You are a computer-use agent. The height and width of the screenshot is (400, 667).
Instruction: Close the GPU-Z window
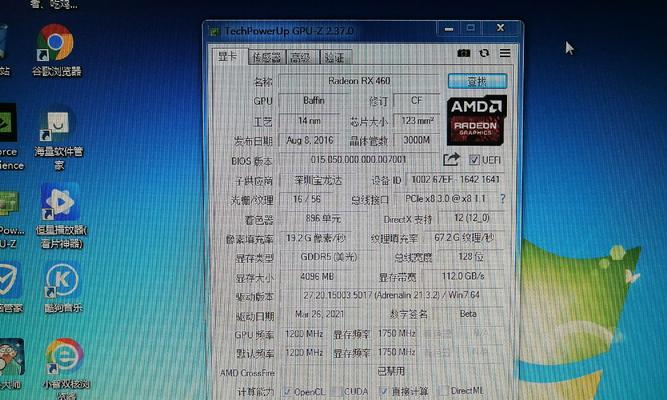point(500,28)
